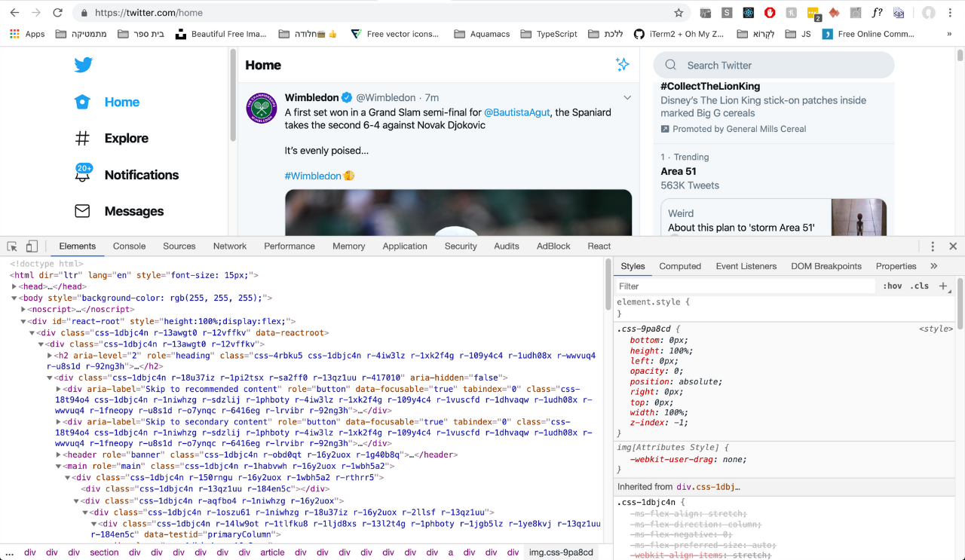Click the orange-red diamond extension icon
This screenshot has height=560, width=965.
pyautogui.click(x=834, y=13)
